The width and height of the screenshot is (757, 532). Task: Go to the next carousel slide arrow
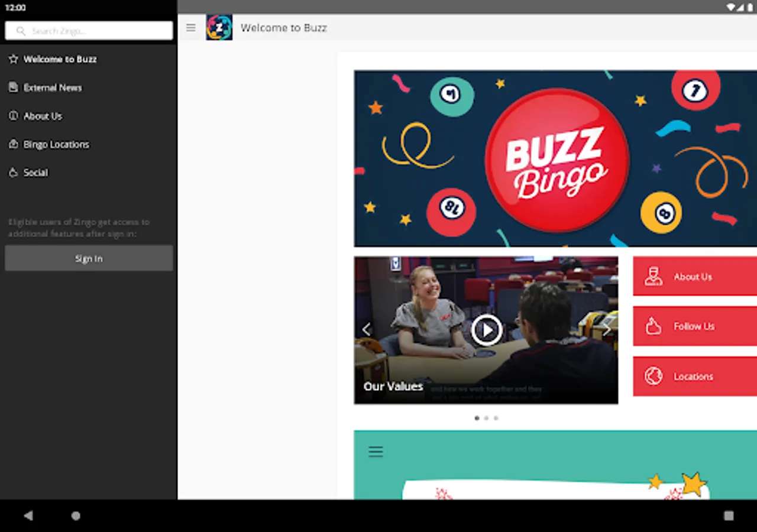pyautogui.click(x=606, y=329)
